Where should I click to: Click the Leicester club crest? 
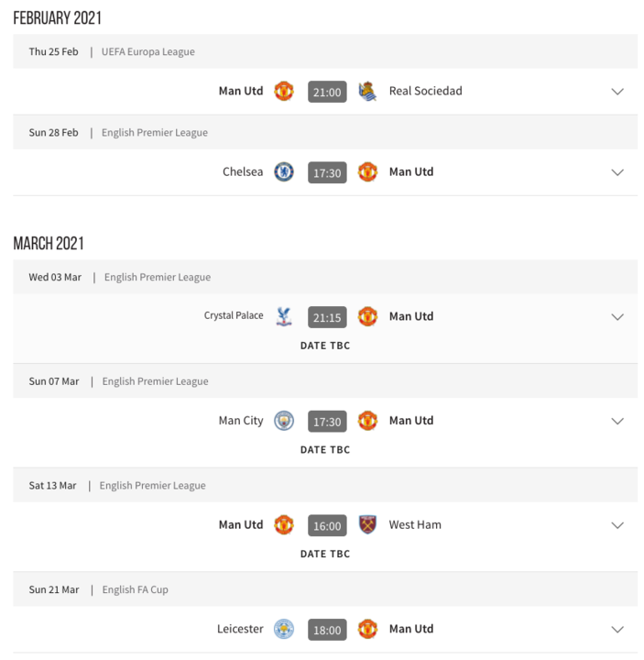(284, 629)
